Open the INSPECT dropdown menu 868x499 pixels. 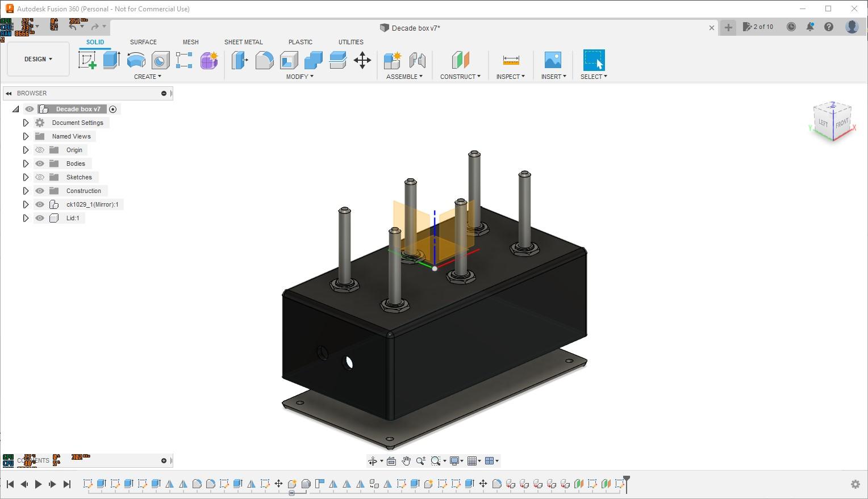511,77
